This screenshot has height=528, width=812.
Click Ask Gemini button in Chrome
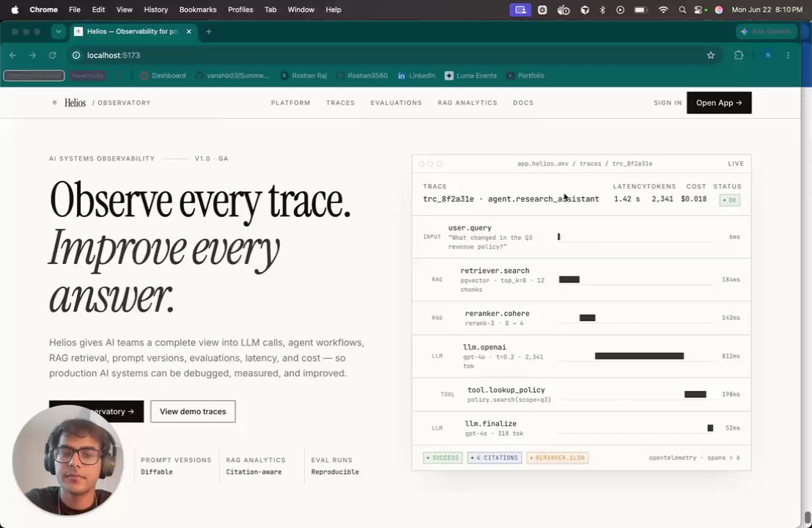point(767,32)
